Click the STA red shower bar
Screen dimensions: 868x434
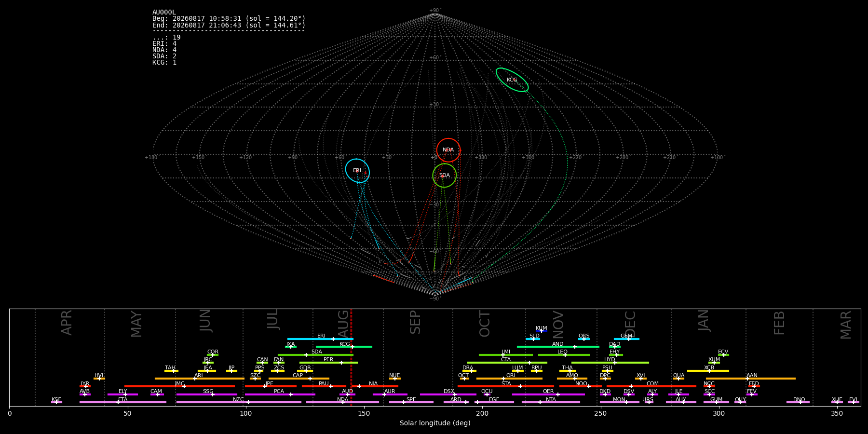click(x=506, y=386)
